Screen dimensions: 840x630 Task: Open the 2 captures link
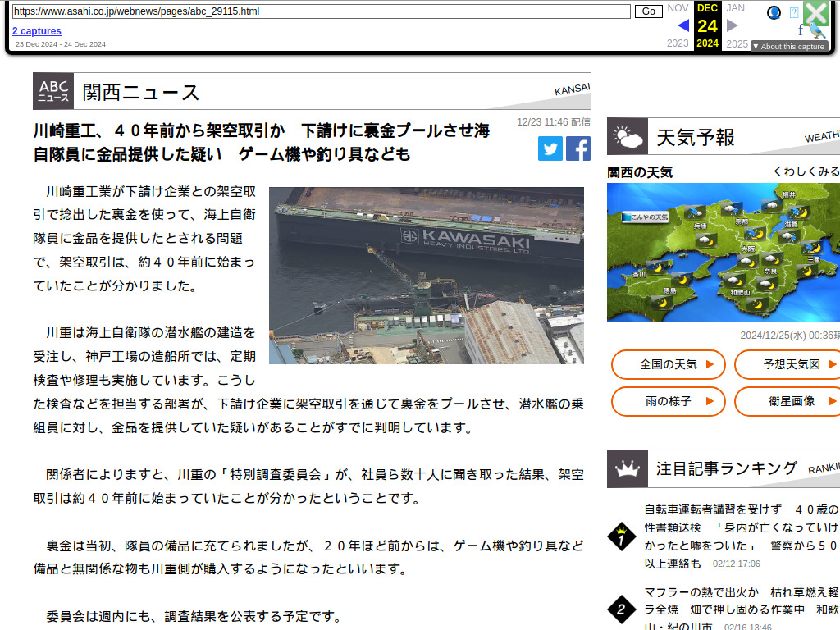[36, 31]
